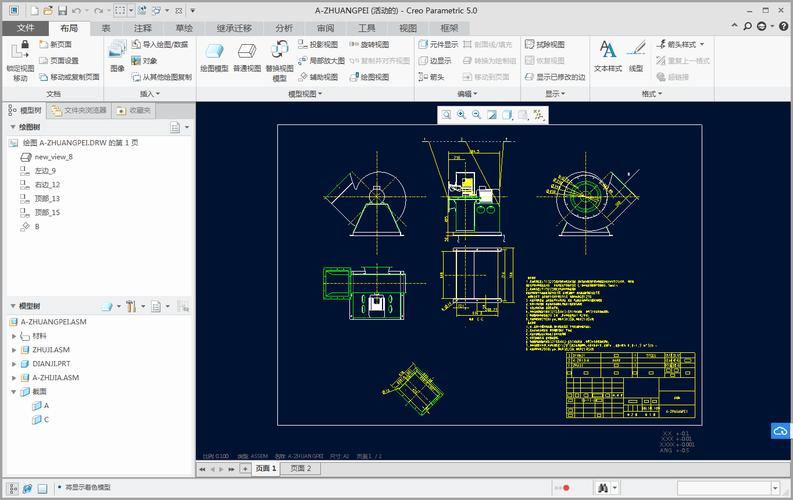Click the Refit icon in the graphics toolbar

tap(447, 115)
